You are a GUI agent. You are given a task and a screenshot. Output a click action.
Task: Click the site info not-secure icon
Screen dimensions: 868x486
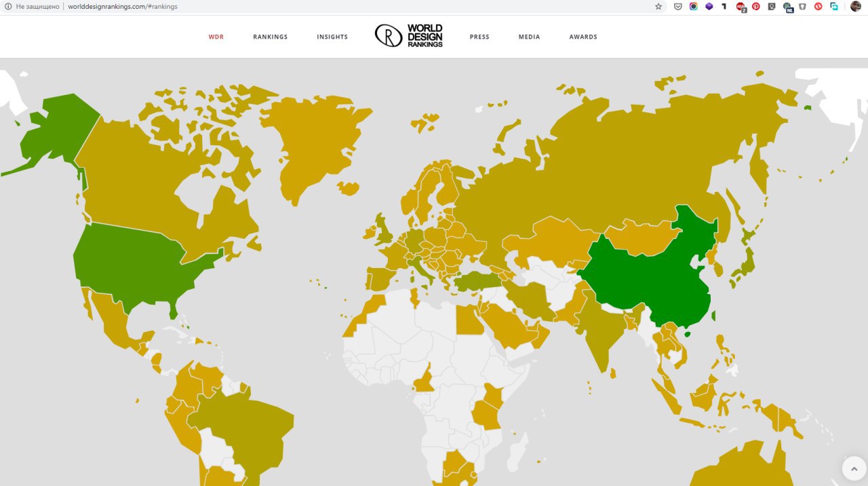[x=8, y=6]
